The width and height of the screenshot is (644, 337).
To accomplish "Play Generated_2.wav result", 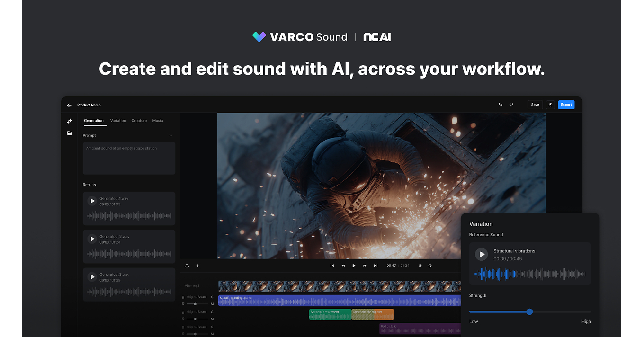I will pyautogui.click(x=92, y=239).
